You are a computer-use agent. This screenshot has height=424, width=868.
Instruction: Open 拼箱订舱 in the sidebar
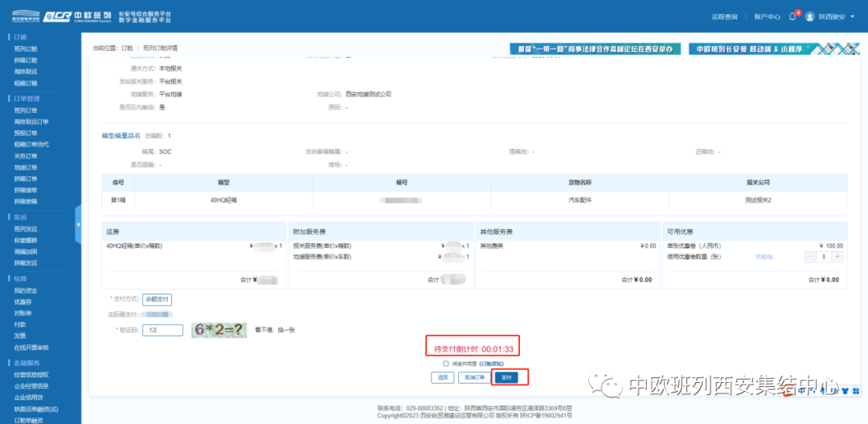click(x=26, y=60)
